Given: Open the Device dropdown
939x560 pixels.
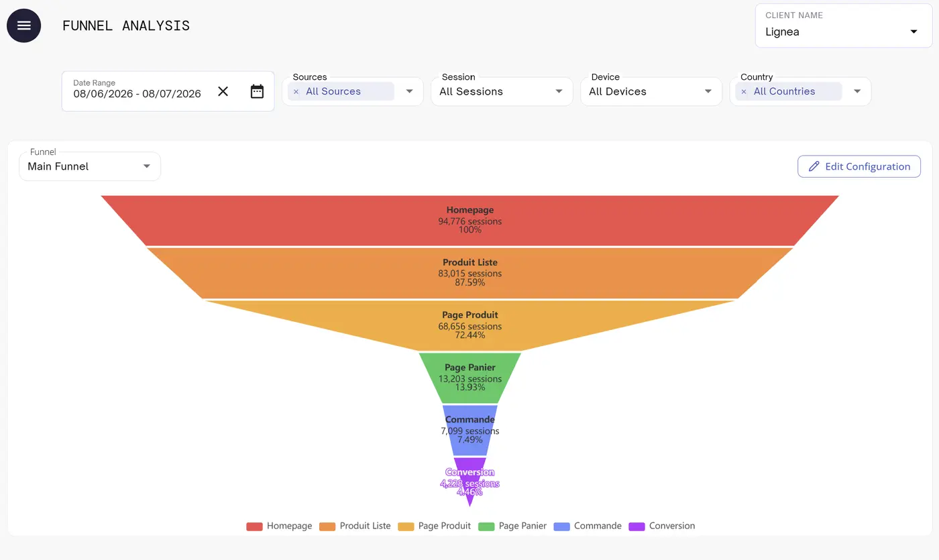Looking at the screenshot, I should [x=651, y=91].
